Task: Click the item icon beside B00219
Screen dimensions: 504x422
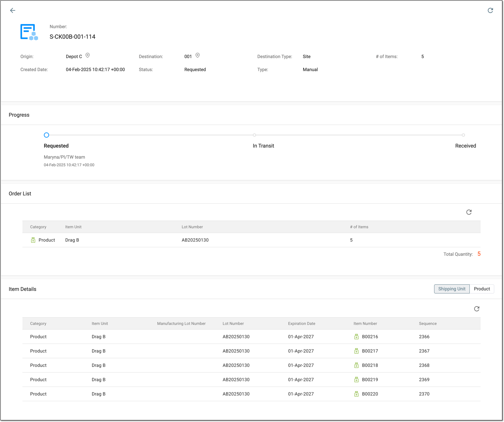Action: pyautogui.click(x=356, y=380)
